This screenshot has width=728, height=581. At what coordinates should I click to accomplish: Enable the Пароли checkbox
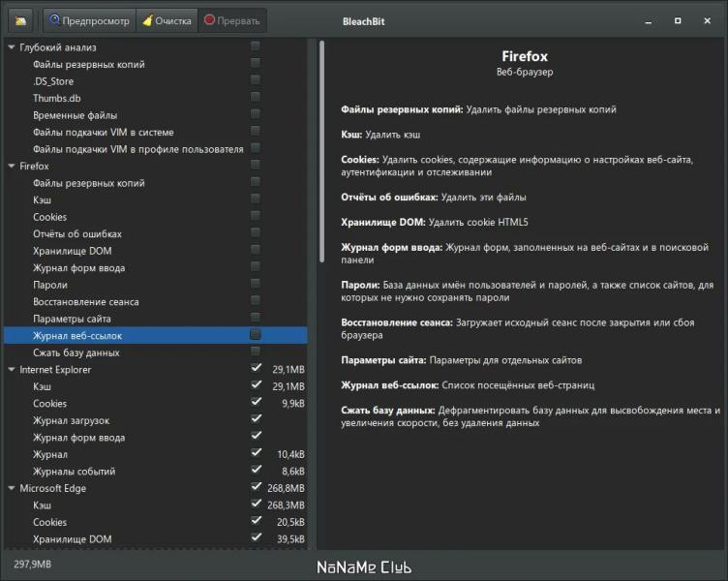pyautogui.click(x=256, y=283)
